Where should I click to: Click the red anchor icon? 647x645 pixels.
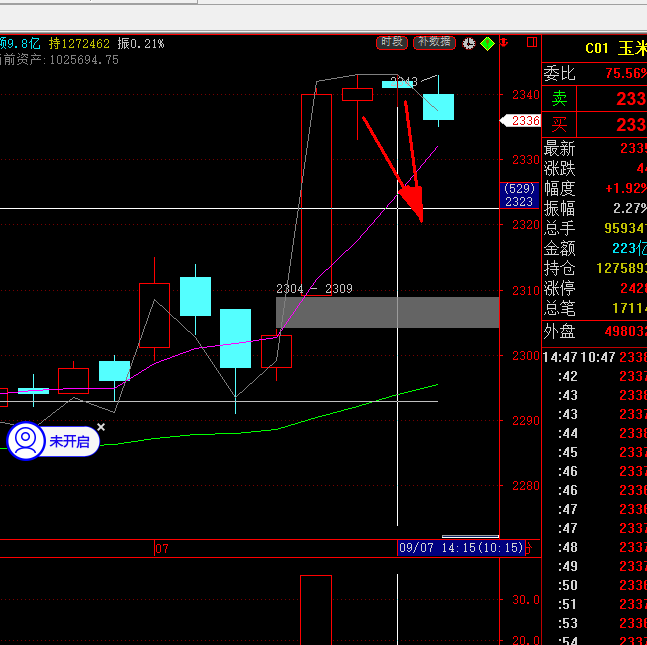tap(504, 42)
